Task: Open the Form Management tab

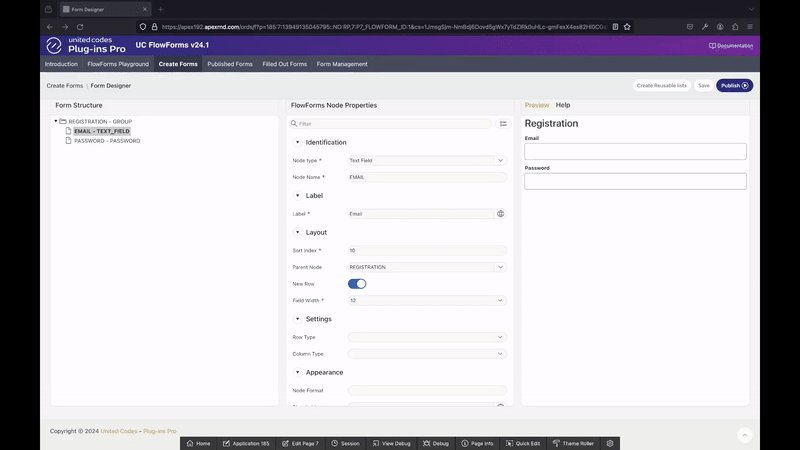Action: (x=342, y=64)
